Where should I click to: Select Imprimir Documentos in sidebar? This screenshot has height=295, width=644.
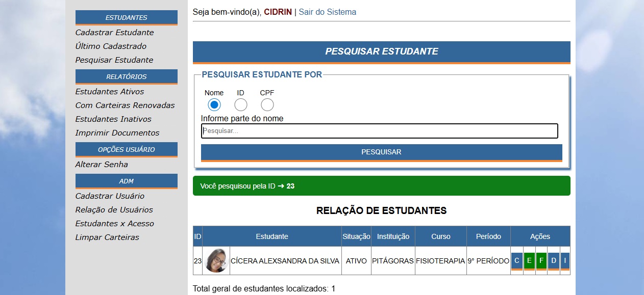117,133
